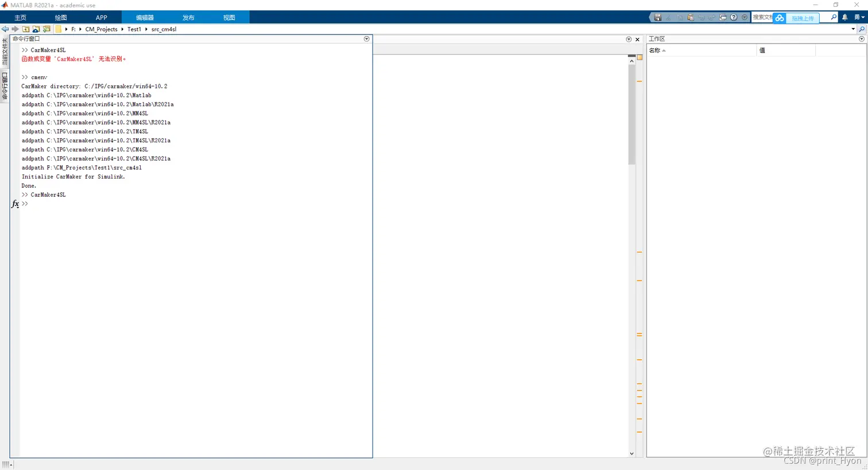Open the 编辑器 (Editor) ribbon tab
The height and width of the screenshot is (470, 868).
click(145, 18)
